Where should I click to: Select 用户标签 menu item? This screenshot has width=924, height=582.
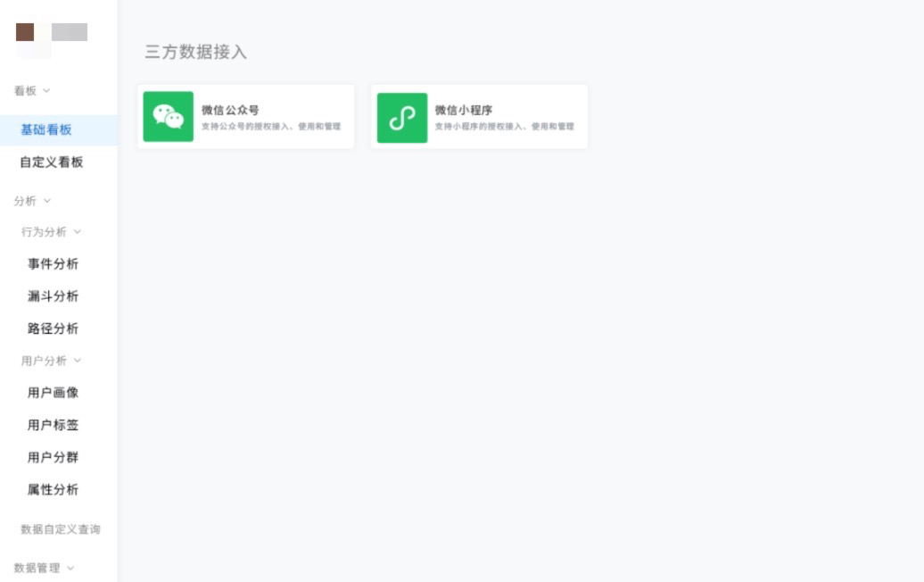pyautogui.click(x=53, y=425)
